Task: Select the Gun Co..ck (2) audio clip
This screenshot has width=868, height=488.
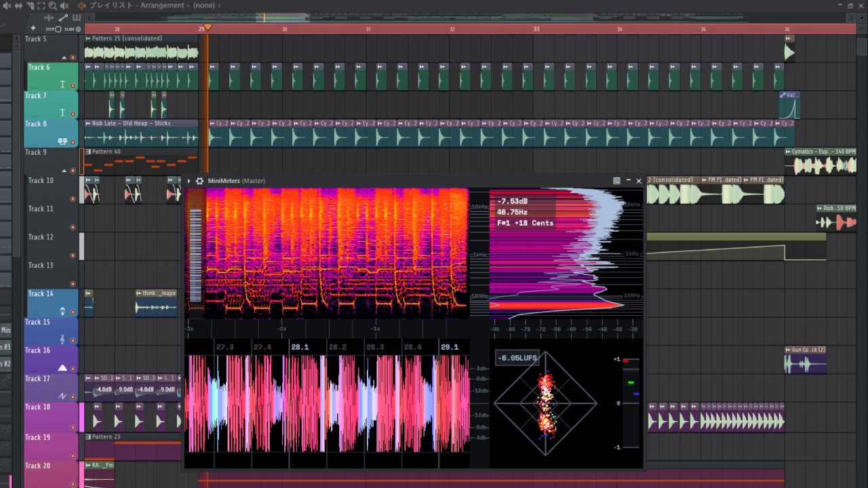Action: 805,360
